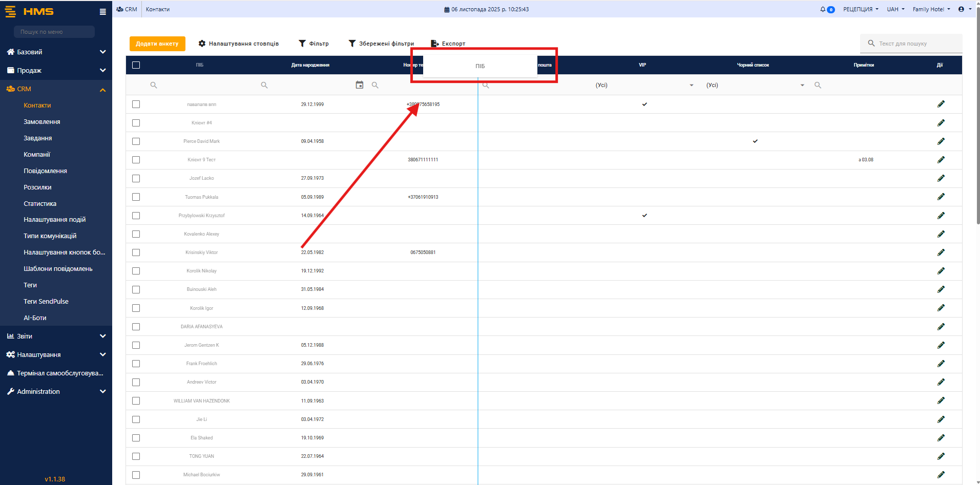Expand the Family Hotel dropdown
This screenshot has height=485, width=980.
point(931,9)
